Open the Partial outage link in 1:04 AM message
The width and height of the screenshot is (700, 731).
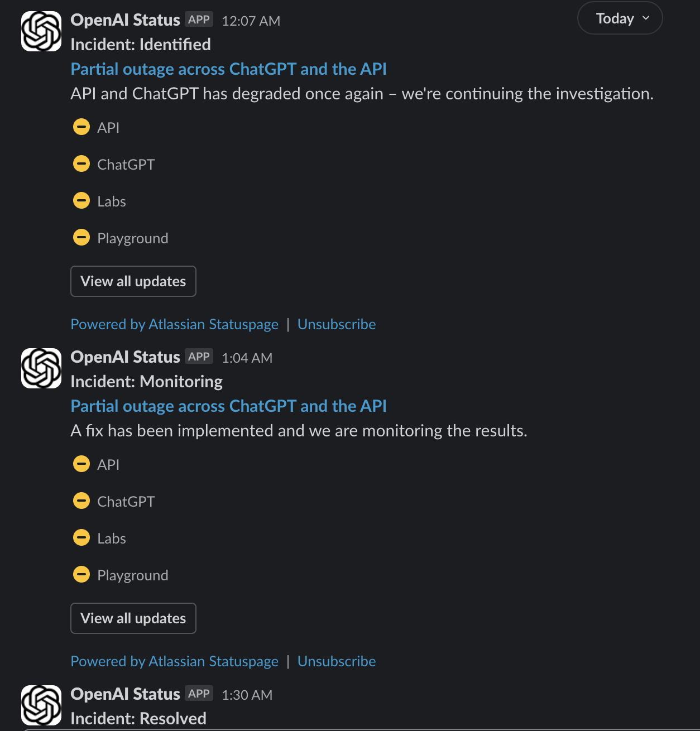(x=228, y=406)
